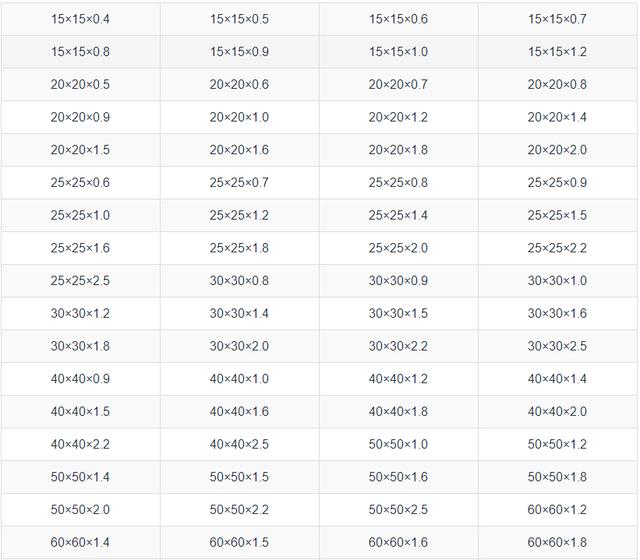Viewport: 640px width, 560px height.
Task: Click the 15×15×1.0 size entry
Action: coord(398,52)
